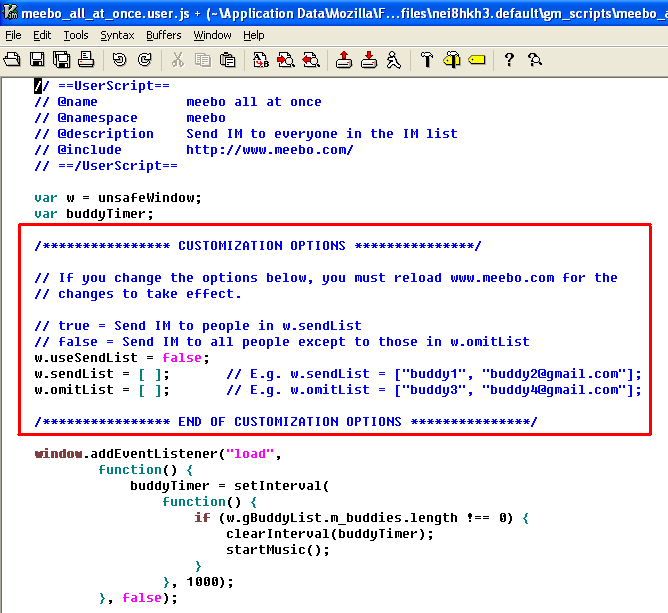Click the '==UserScript==' header line
Viewport: 668px width, 613px height.
[102, 86]
